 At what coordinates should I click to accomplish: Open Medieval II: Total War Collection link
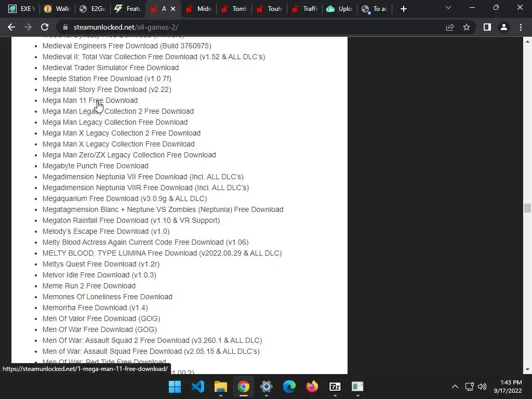154,57
